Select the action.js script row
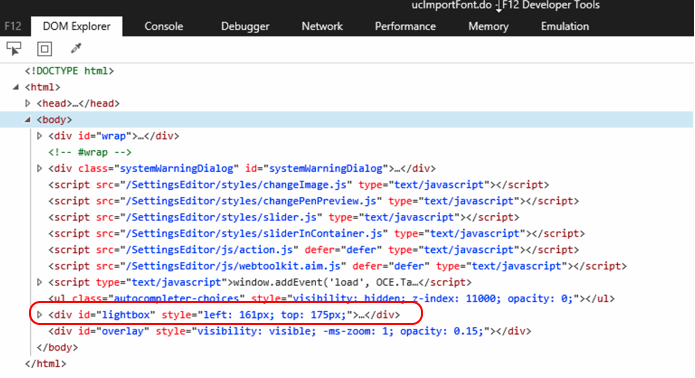 313,250
